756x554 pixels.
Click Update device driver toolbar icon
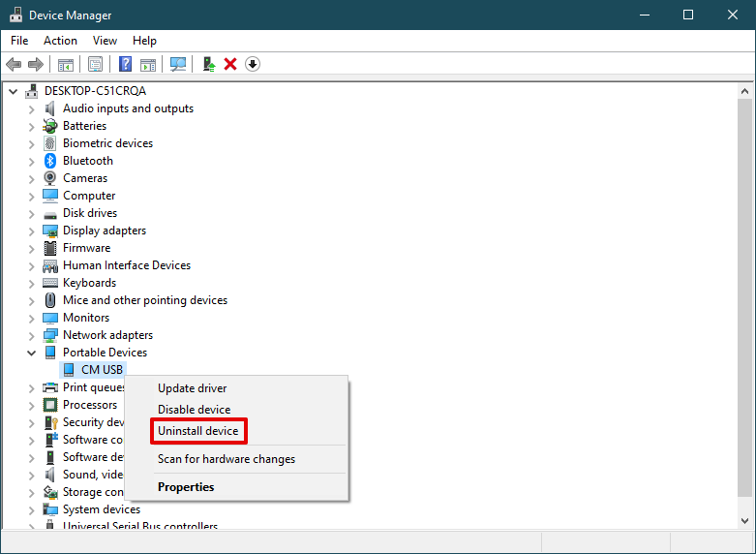[209, 64]
